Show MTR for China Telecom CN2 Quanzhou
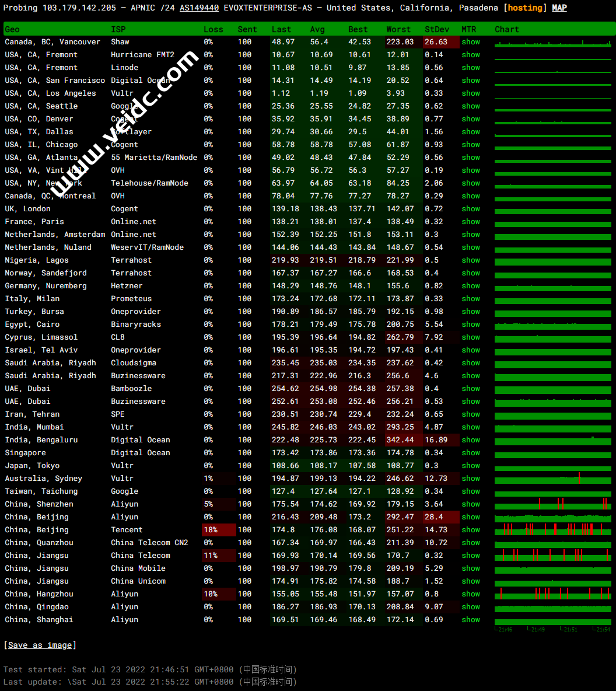This screenshot has height=691, width=616. [471, 543]
